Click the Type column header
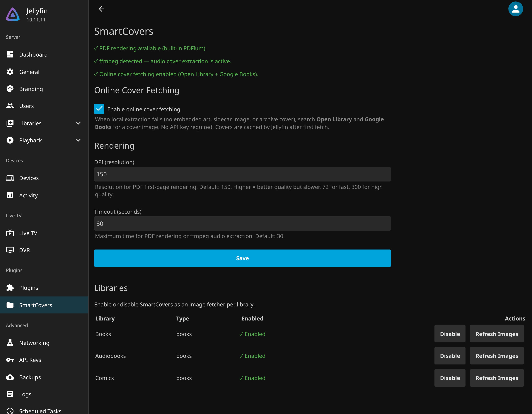 [183, 318]
